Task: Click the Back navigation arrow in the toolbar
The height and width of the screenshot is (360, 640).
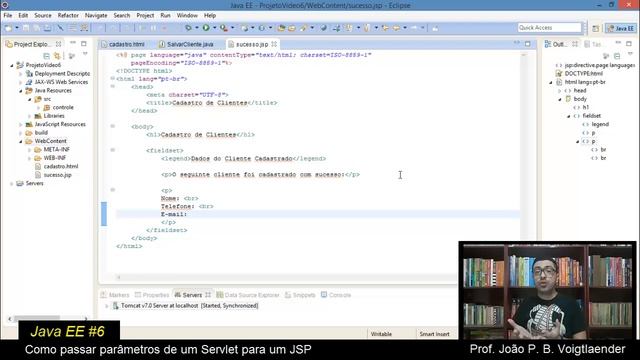Action: pos(396,28)
